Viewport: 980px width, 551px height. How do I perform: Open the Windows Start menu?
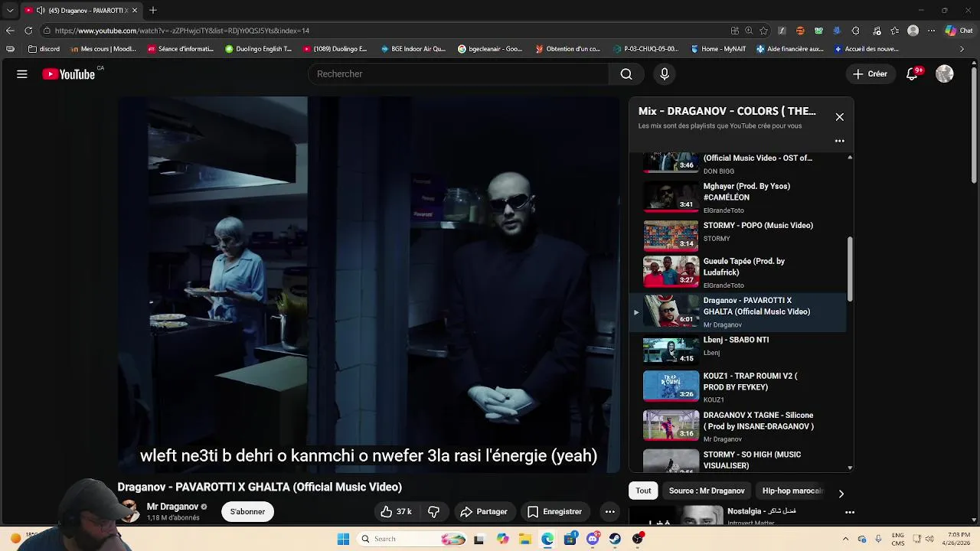pos(343,539)
